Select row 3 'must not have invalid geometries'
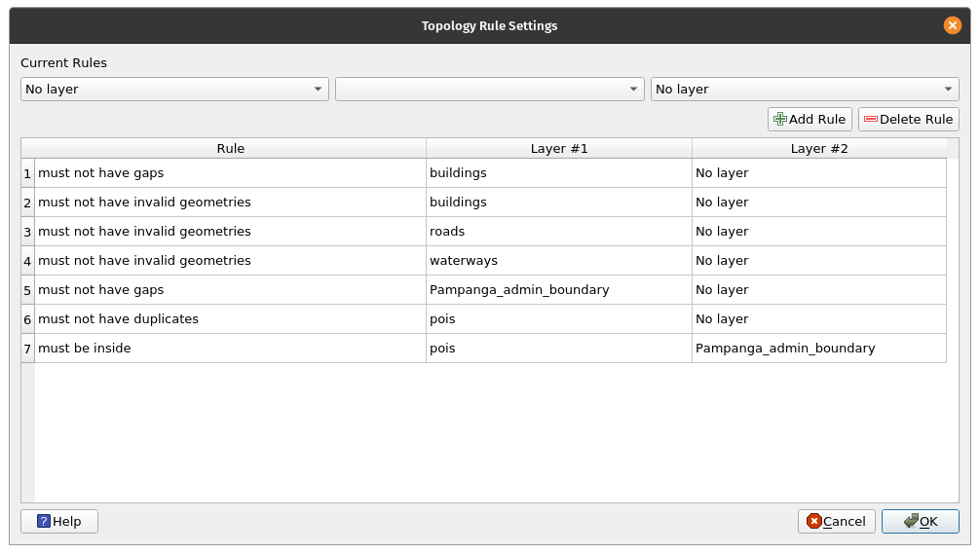 tap(230, 232)
